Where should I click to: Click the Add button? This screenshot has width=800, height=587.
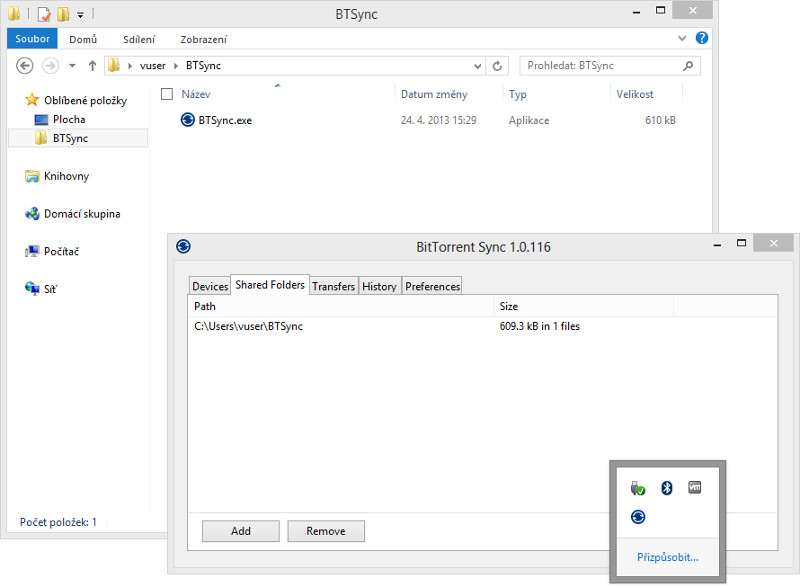[x=240, y=531]
